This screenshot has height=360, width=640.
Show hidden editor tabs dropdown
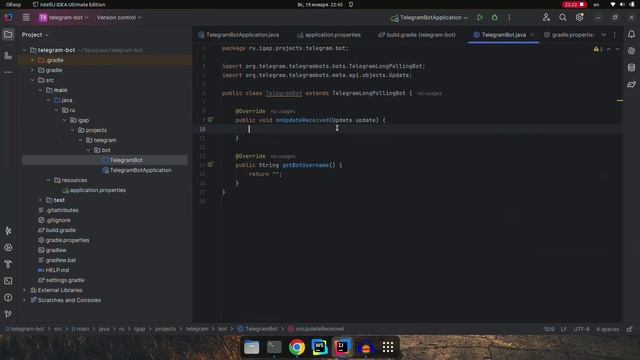[x=603, y=35]
